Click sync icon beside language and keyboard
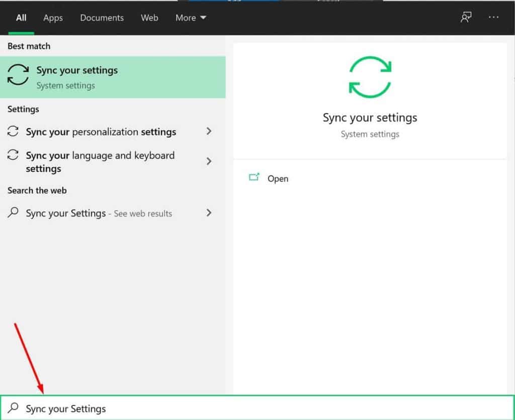 13,155
